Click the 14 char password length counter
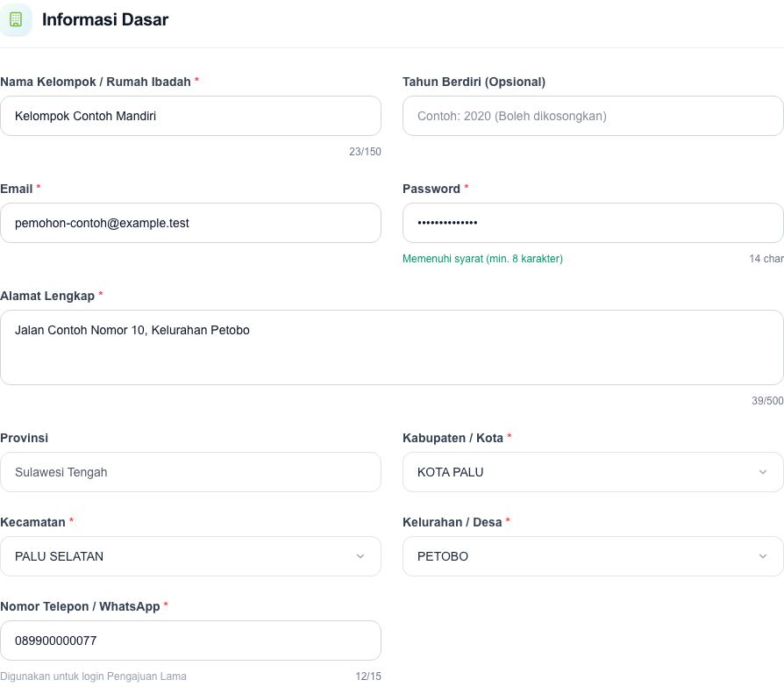Screen dimensions: 784x687 (766, 259)
